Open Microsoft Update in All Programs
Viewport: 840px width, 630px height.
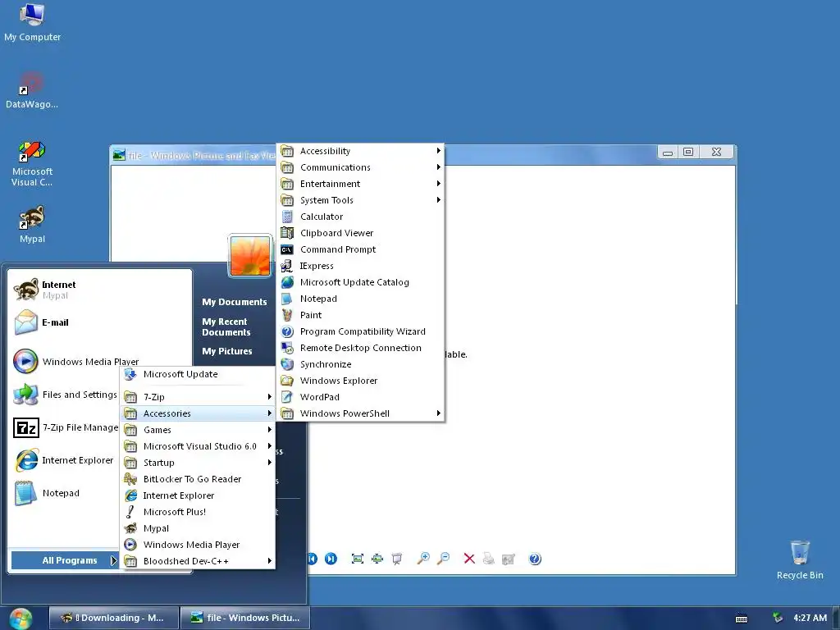coord(198,374)
